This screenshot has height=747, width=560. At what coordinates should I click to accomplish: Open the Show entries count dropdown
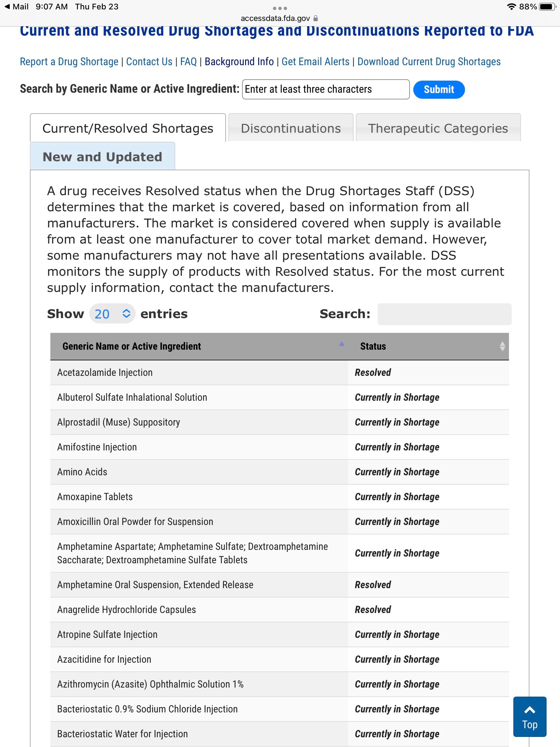[112, 314]
